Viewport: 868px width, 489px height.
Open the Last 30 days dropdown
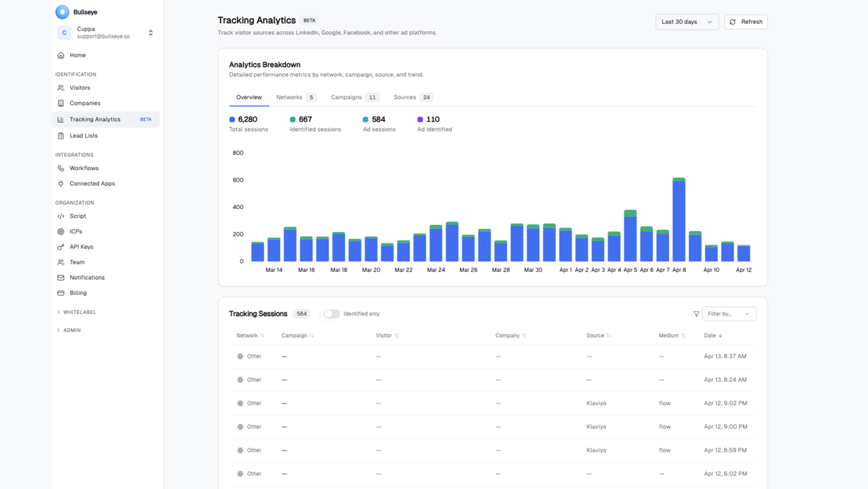tap(686, 22)
